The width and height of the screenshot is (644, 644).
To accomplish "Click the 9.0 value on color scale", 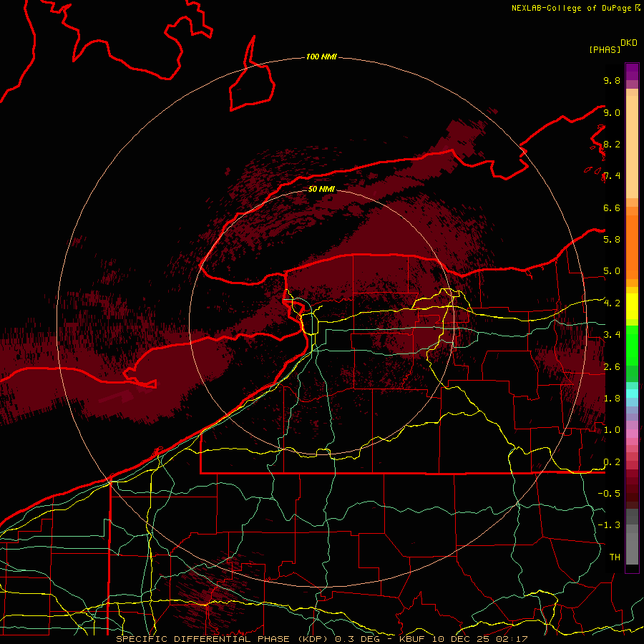I will pyautogui.click(x=612, y=112).
